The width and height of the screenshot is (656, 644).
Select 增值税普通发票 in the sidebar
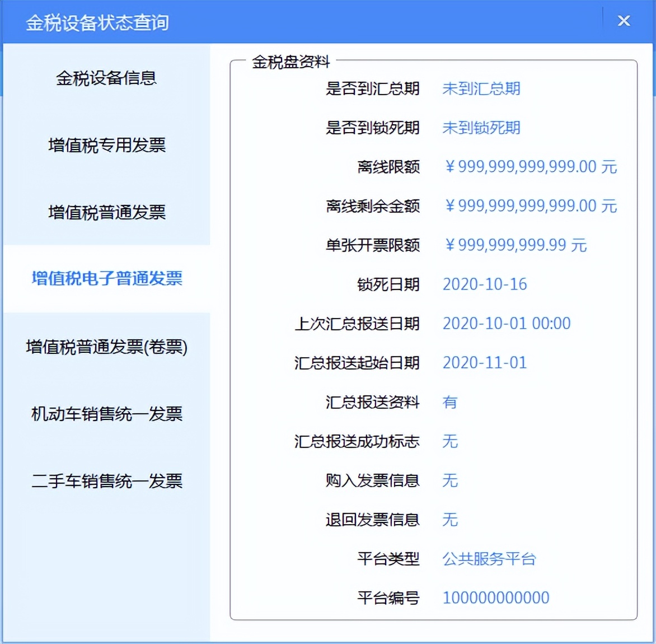point(105,213)
